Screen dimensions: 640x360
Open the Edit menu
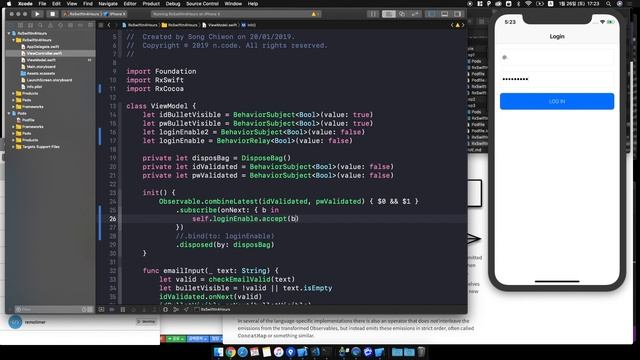click(x=56, y=4)
